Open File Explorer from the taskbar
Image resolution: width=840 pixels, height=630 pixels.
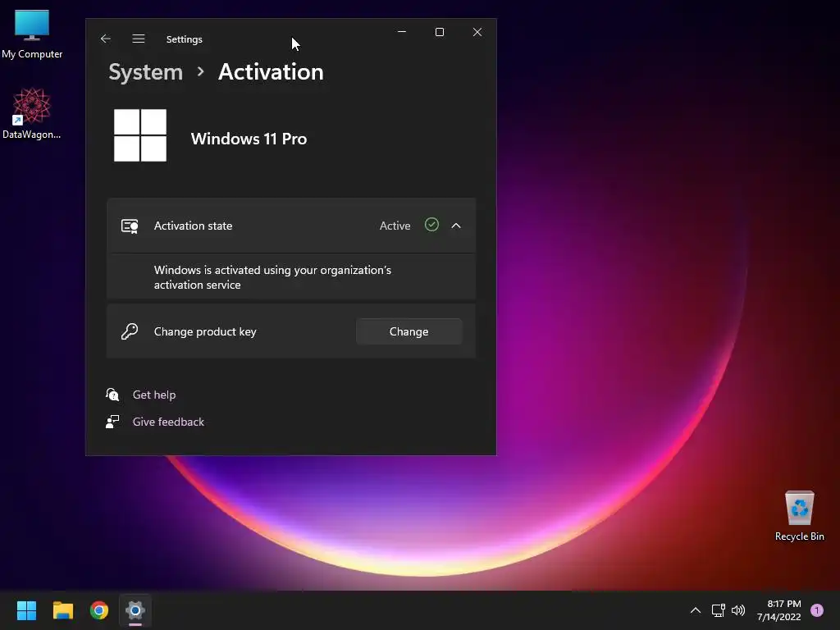point(62,610)
